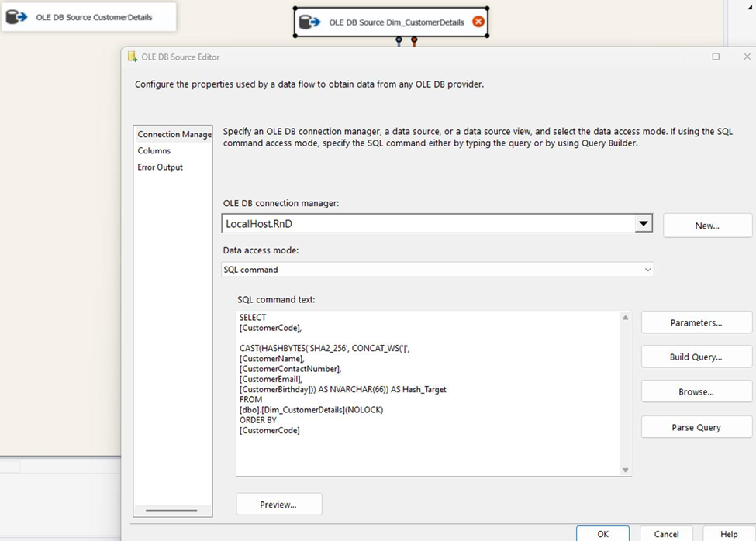This screenshot has height=541, width=756.
Task: Switch to the Error Output page
Action: (160, 167)
